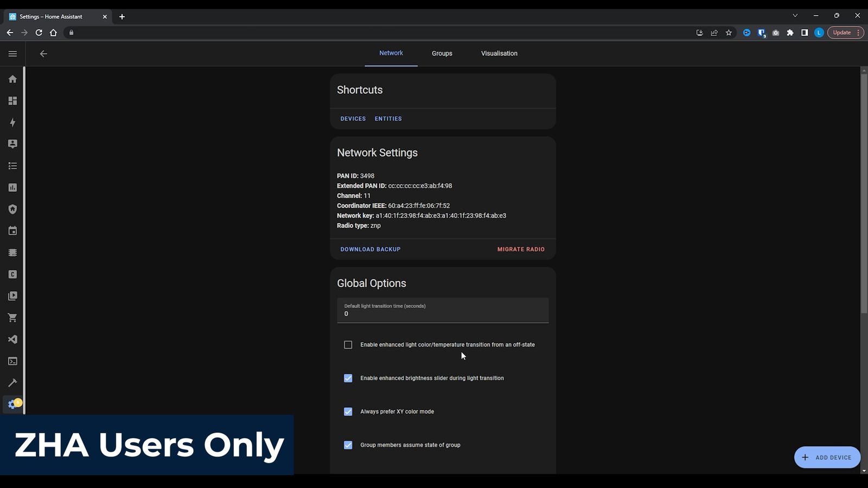Open the History chart icon in sidebar
Image resolution: width=868 pixels, height=488 pixels.
pyautogui.click(x=12, y=188)
